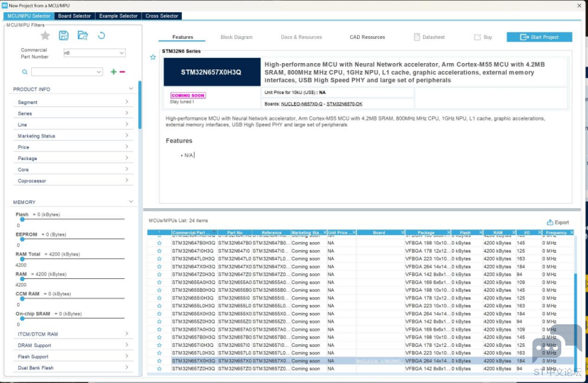Open the STM32N6570-DK board link
Viewport: 588px width, 383px height.
[x=344, y=104]
